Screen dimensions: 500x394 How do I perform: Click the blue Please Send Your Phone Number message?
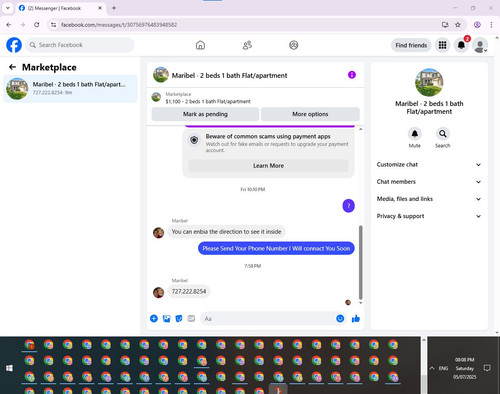pos(276,248)
